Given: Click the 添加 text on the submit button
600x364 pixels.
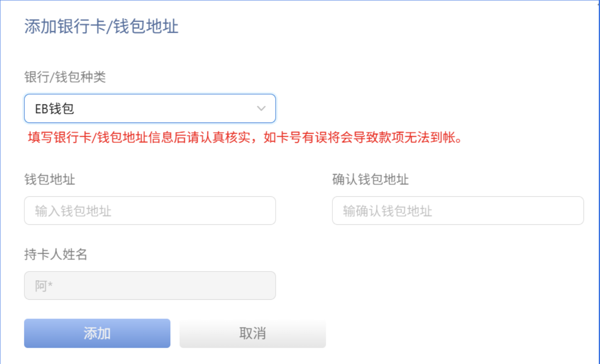Looking at the screenshot, I should [97, 333].
